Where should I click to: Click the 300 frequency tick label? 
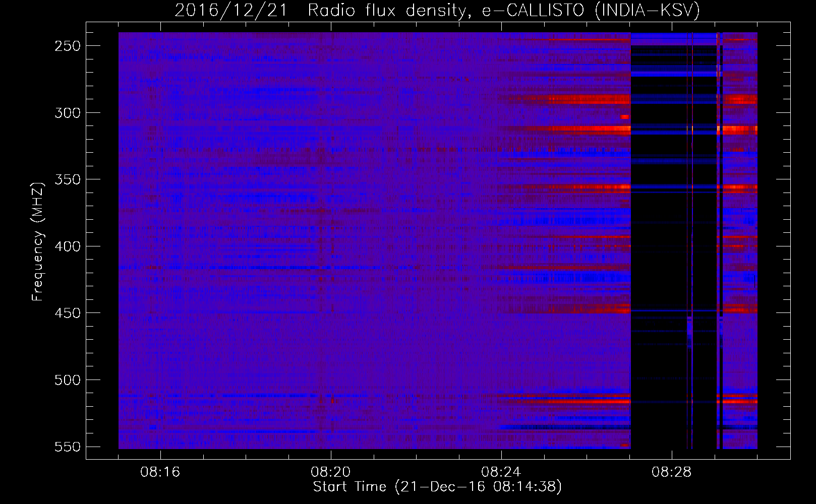click(x=68, y=113)
